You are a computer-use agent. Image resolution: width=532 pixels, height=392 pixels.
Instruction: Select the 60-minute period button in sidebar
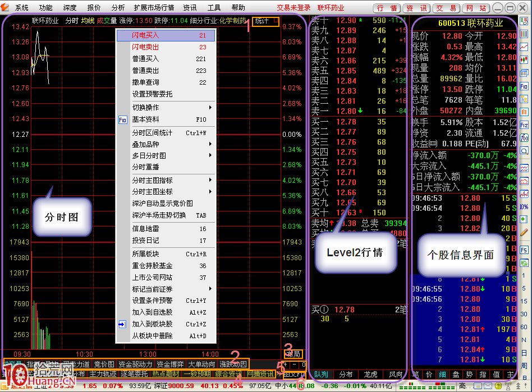524,327
